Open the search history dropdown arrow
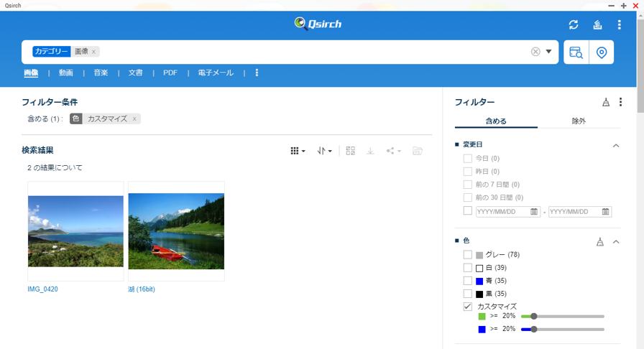The width and height of the screenshot is (644, 349). pyautogui.click(x=549, y=52)
